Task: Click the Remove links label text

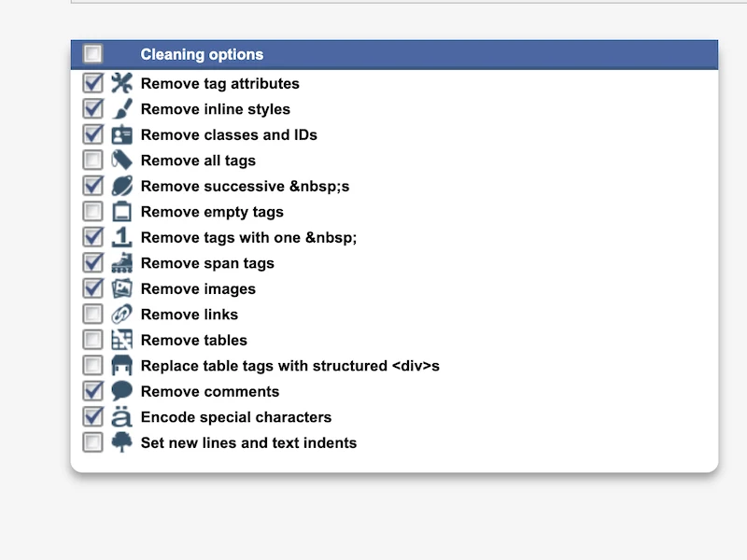Action: [x=189, y=315]
